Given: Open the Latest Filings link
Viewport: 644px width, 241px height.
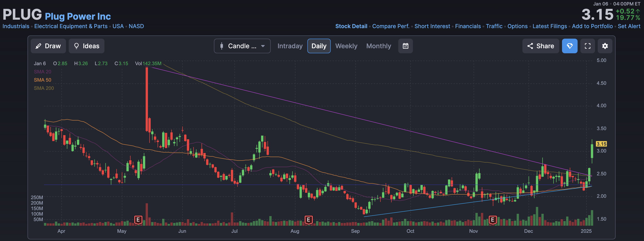Looking at the screenshot, I should pyautogui.click(x=549, y=26).
